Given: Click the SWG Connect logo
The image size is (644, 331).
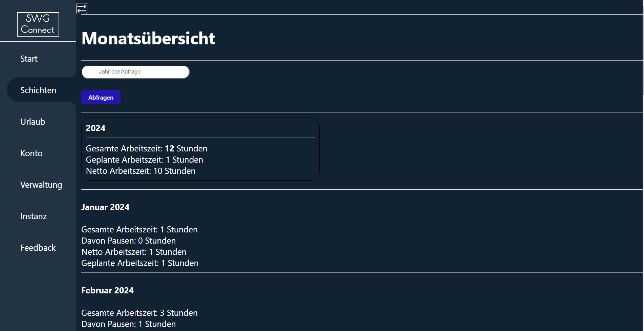Looking at the screenshot, I should [38, 24].
